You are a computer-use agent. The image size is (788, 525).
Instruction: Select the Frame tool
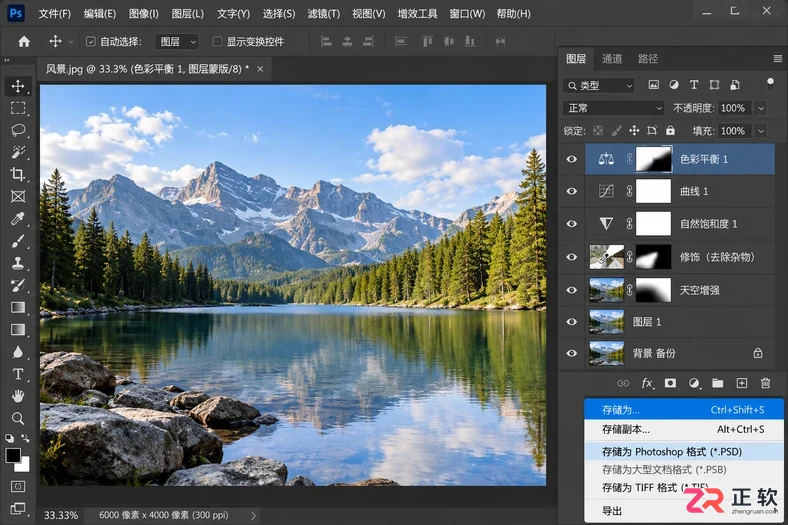[x=18, y=196]
